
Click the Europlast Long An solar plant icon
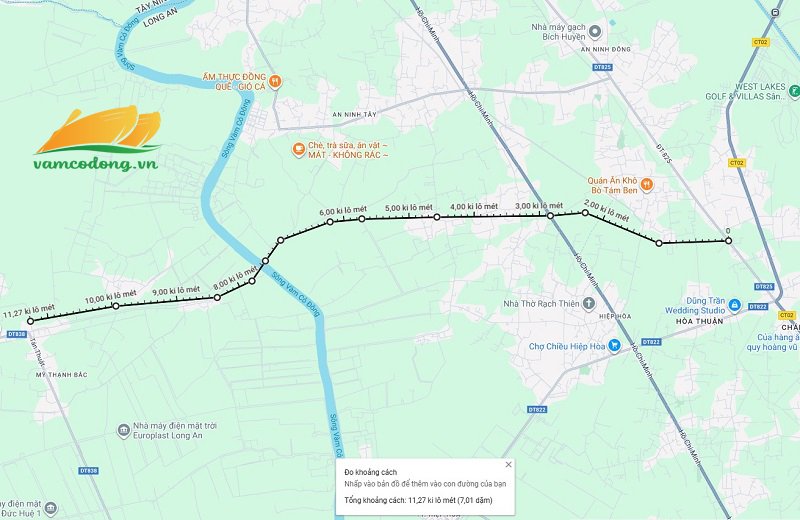point(123,431)
